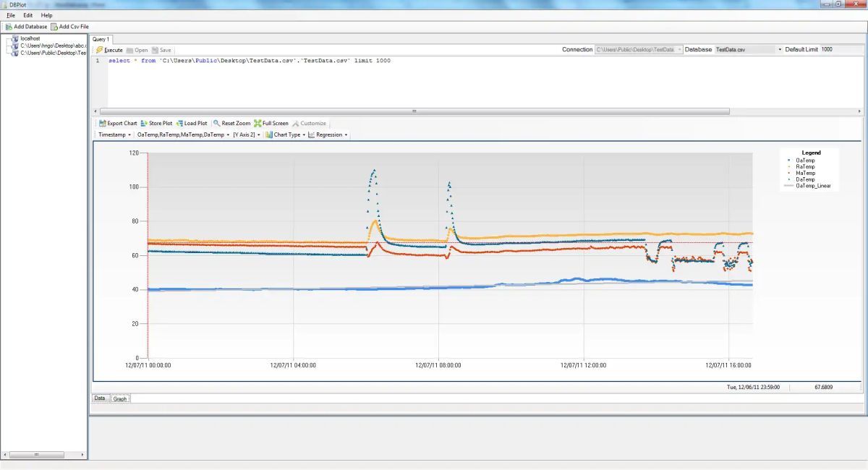The width and height of the screenshot is (868, 470).
Task: Click the Default Limit field
Action: click(x=841, y=49)
